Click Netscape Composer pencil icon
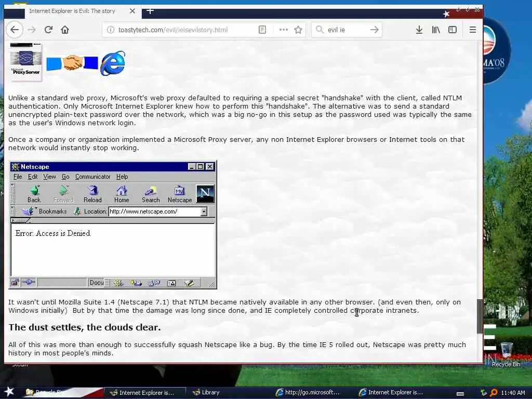 pyautogui.click(x=189, y=283)
